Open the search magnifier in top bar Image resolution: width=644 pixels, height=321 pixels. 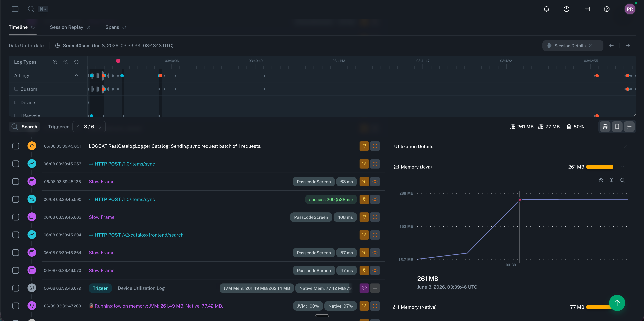tap(31, 9)
